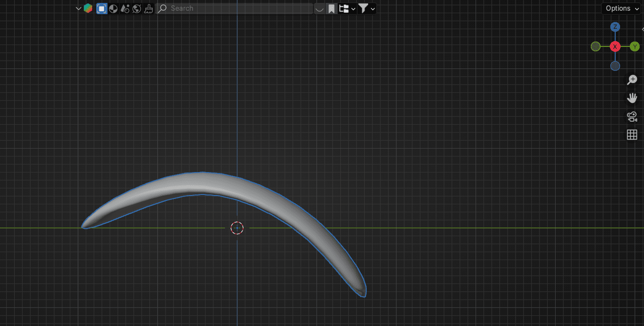644x326 pixels.
Task: Toggle the camera view icon
Action: [x=632, y=116]
